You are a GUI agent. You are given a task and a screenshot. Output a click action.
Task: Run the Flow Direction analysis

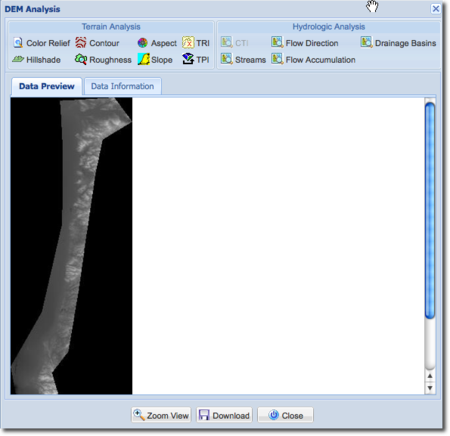(305, 43)
